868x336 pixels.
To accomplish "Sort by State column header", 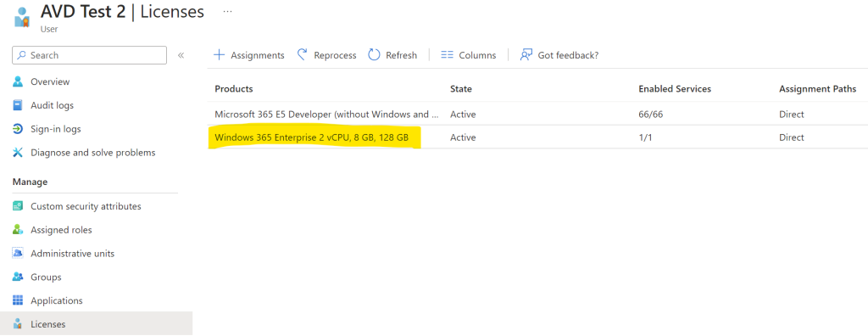I will [460, 89].
